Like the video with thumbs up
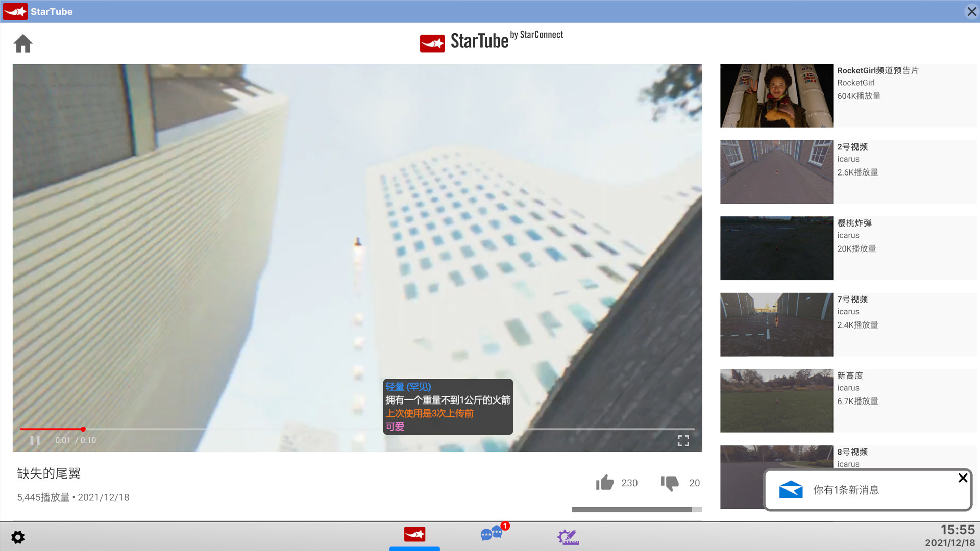The width and height of the screenshot is (980, 551). tap(605, 483)
